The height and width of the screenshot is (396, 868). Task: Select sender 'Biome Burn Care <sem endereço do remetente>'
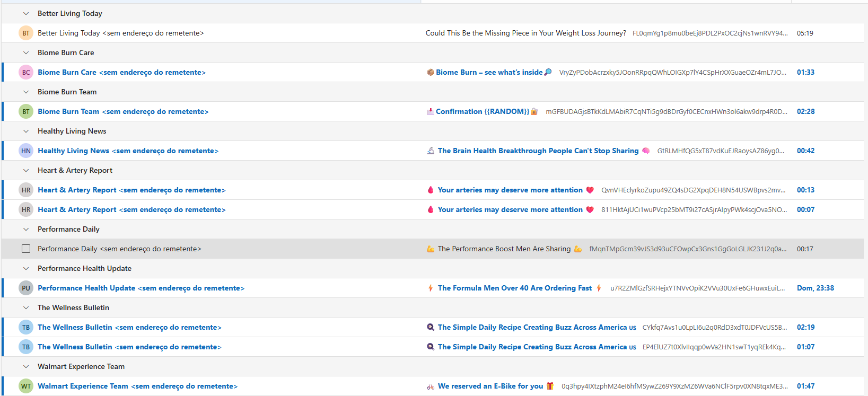pyautogui.click(x=121, y=72)
